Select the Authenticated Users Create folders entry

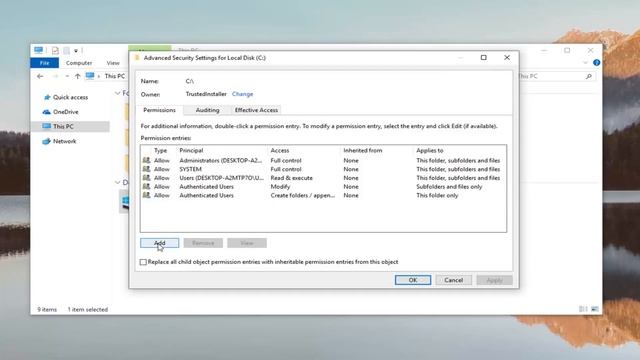(323, 196)
